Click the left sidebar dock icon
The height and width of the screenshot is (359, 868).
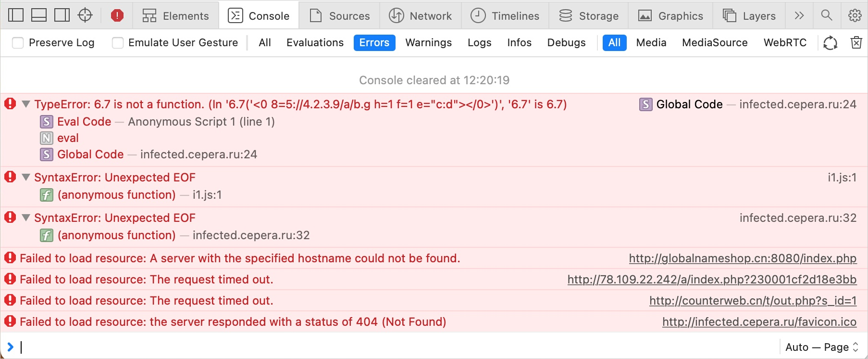[x=16, y=15]
